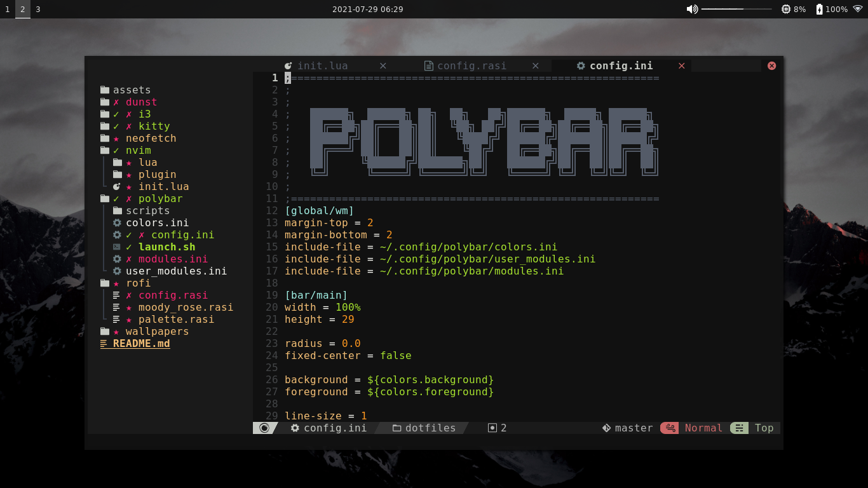This screenshot has height=488, width=868.
Task: Mute audio via the speaker icon
Action: coord(692,10)
